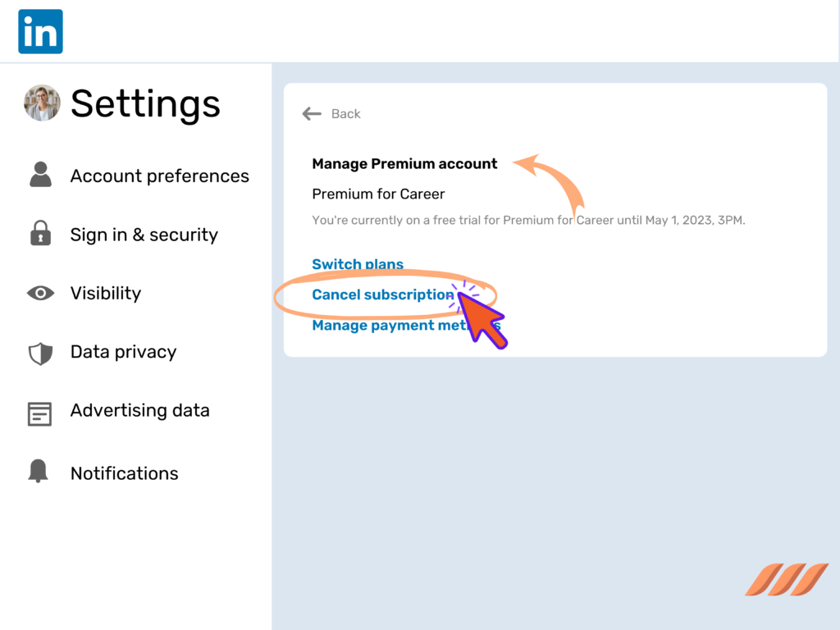Click the back arrow icon
This screenshot has height=630, width=840.
pos(312,114)
